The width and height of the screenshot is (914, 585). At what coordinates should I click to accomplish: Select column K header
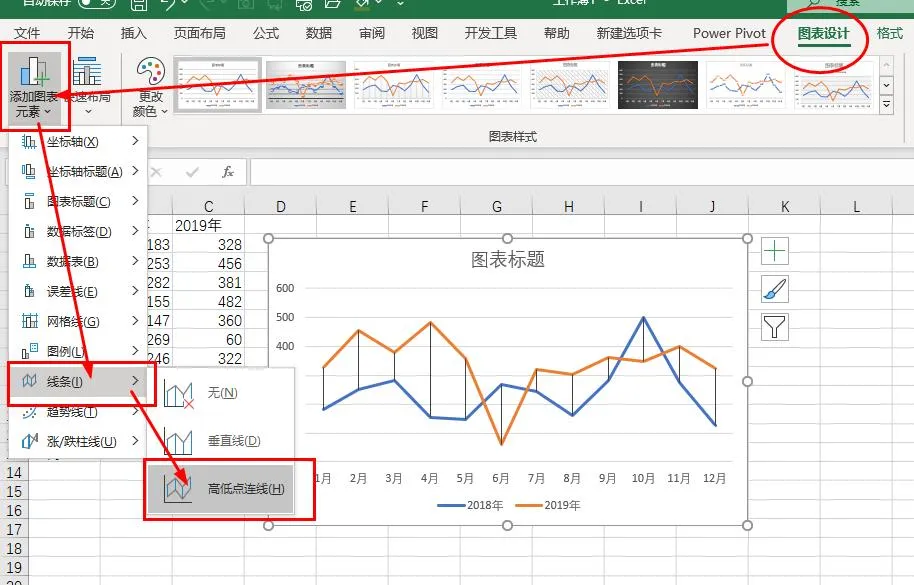785,206
